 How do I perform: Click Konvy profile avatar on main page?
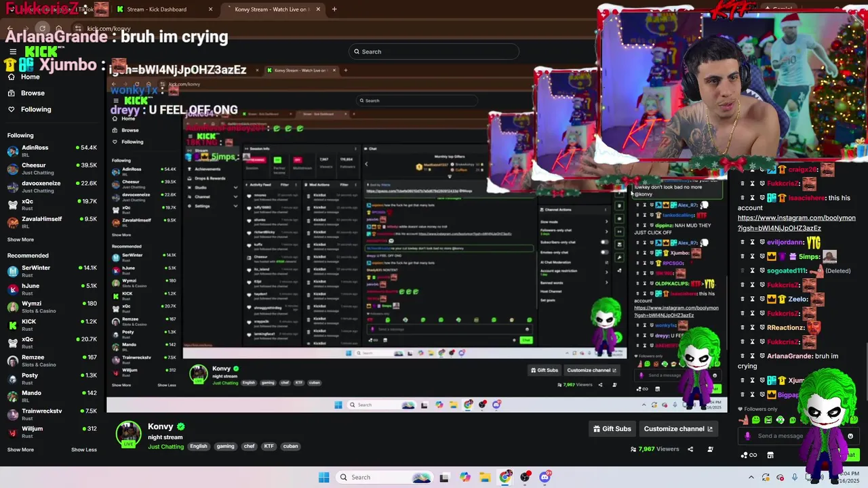pos(128,434)
